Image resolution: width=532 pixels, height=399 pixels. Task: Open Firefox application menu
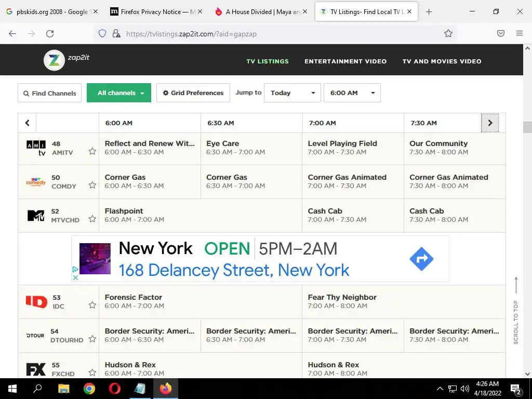coord(520,33)
